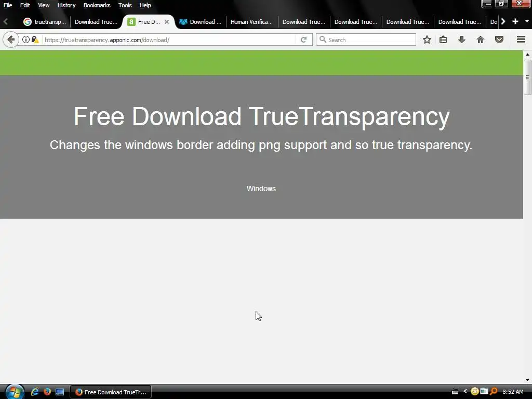Screen dimensions: 532x399
Task: Reload the page with the refresh icon
Action: (303, 39)
